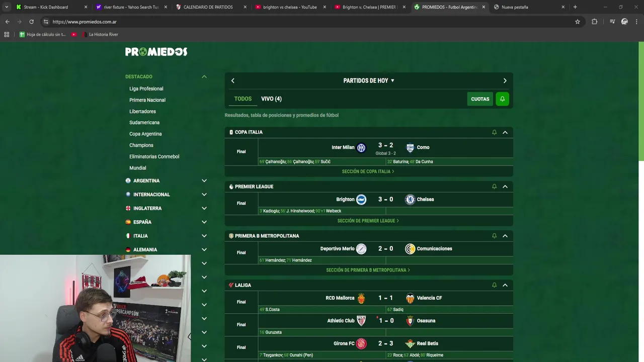Click the Promiedos logo
This screenshot has width=644, height=362.
156,52
